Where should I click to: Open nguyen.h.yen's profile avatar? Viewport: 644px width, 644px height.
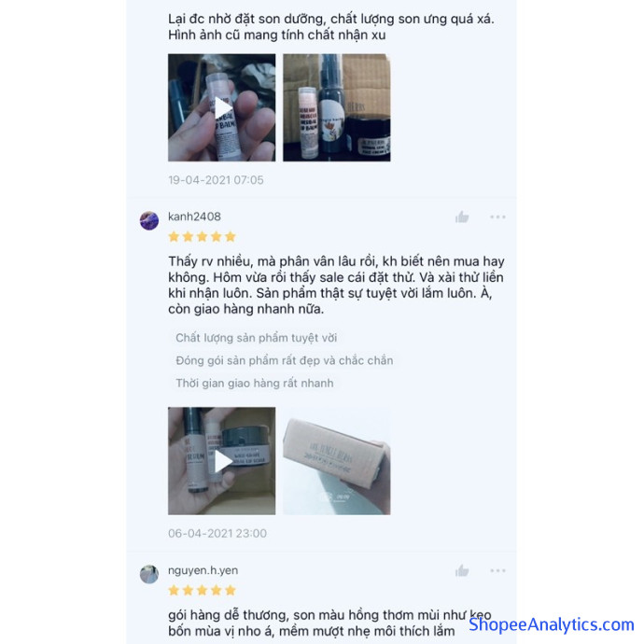[x=149, y=574]
